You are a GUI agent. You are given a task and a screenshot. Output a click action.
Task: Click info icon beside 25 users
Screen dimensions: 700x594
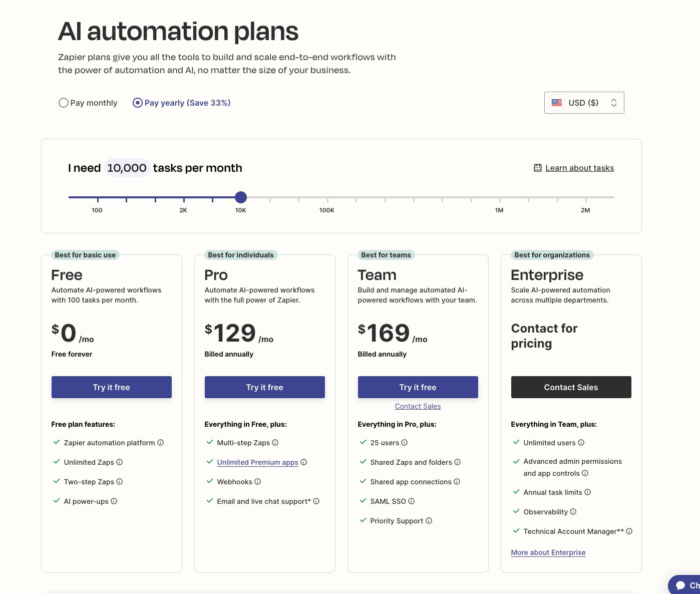405,443
